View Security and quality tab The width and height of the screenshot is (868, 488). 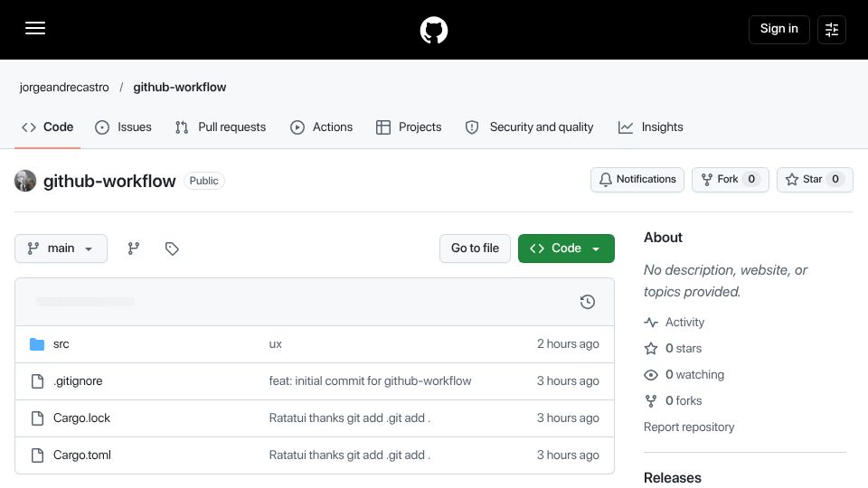click(x=529, y=127)
